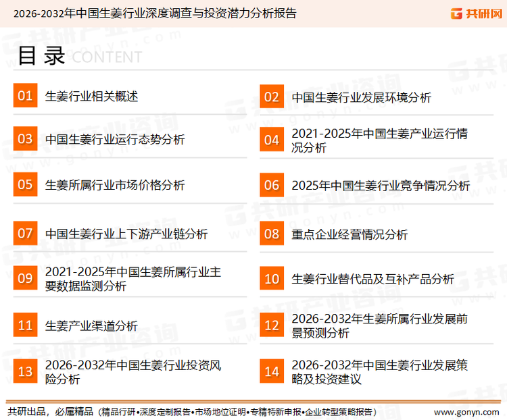Click the orange 11 number badge
Screen dimensions: 507x420
pos(25,325)
